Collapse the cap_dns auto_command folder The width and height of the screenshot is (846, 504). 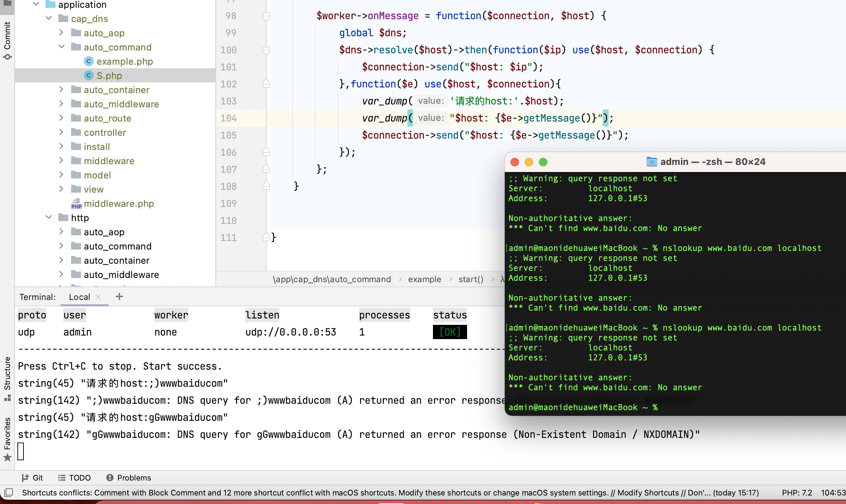pos(61,47)
